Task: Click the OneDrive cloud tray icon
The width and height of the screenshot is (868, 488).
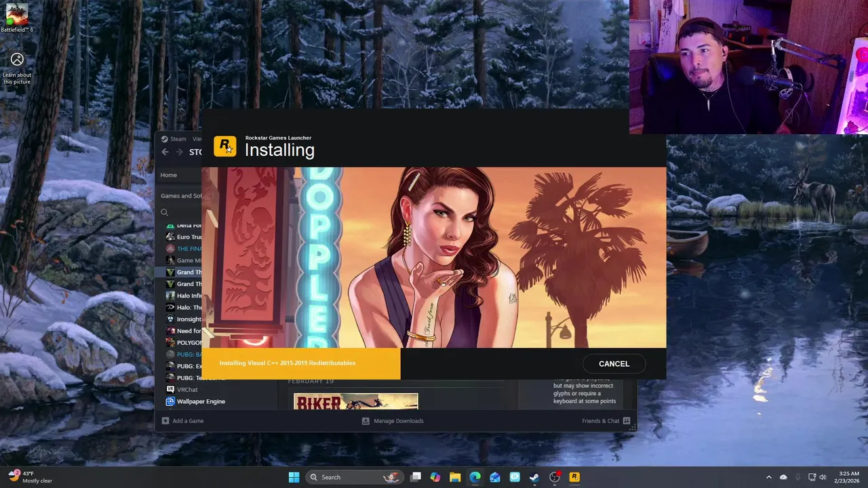Action: click(x=783, y=477)
